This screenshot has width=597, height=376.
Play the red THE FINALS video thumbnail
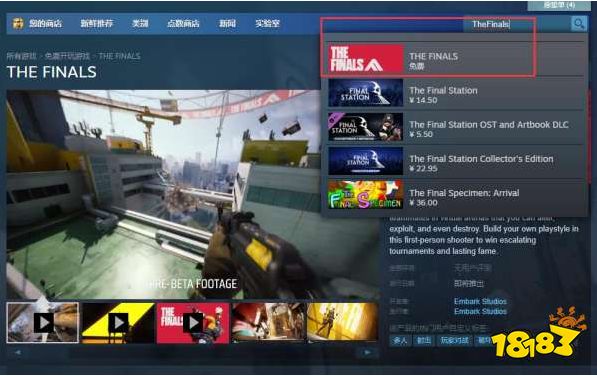click(193, 323)
